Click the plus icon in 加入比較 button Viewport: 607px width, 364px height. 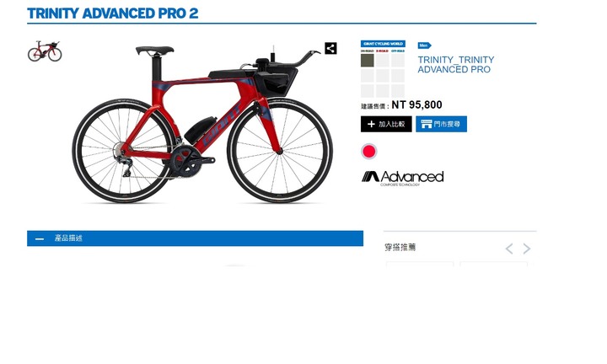click(x=371, y=124)
